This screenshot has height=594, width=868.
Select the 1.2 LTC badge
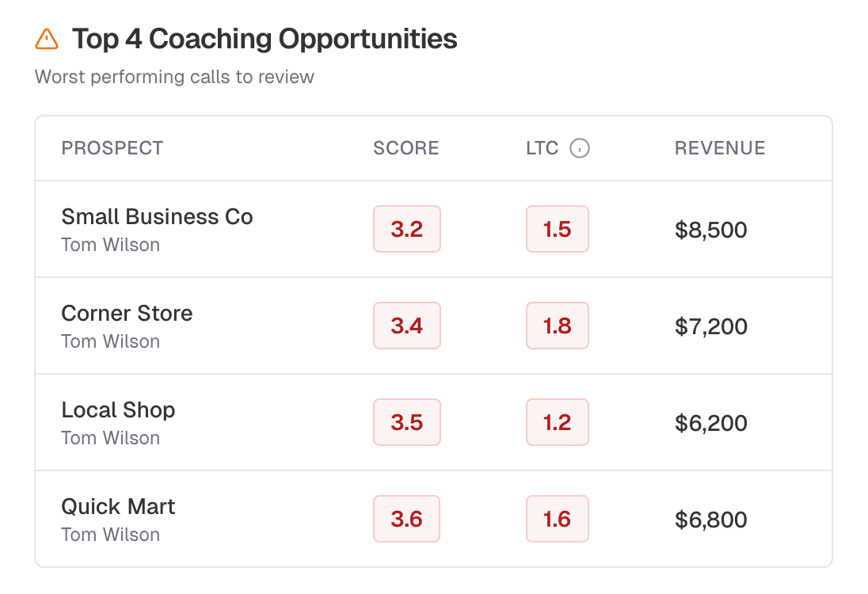(557, 423)
